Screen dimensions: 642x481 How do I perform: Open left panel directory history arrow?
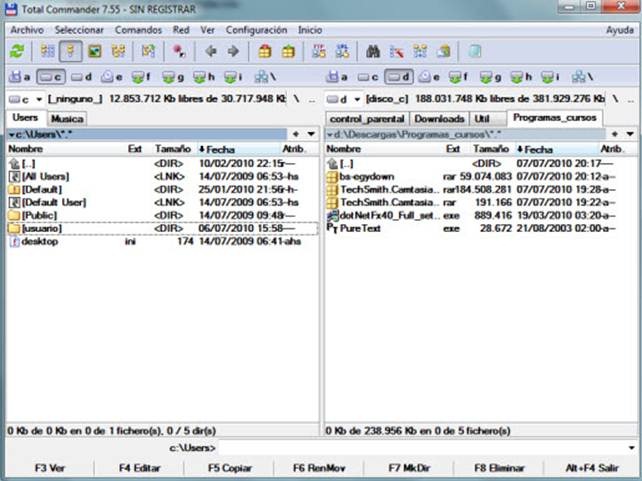[x=311, y=134]
